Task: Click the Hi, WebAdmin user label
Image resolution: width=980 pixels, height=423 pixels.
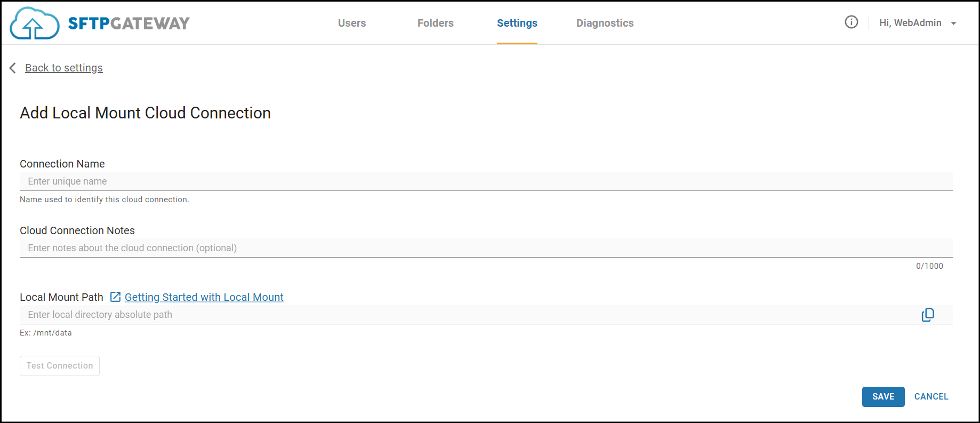Action: tap(910, 23)
